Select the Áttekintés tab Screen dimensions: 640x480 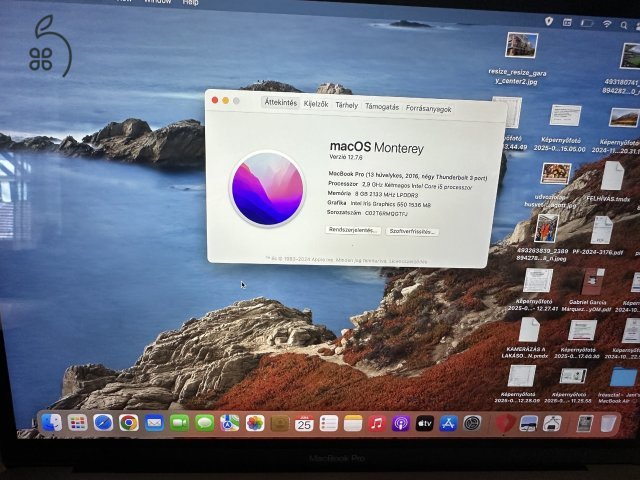coord(281,102)
